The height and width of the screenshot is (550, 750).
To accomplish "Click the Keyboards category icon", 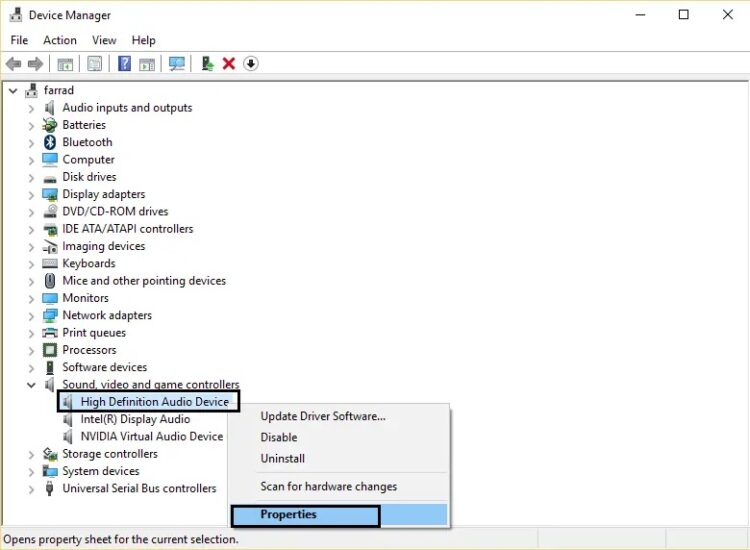I will [50, 264].
